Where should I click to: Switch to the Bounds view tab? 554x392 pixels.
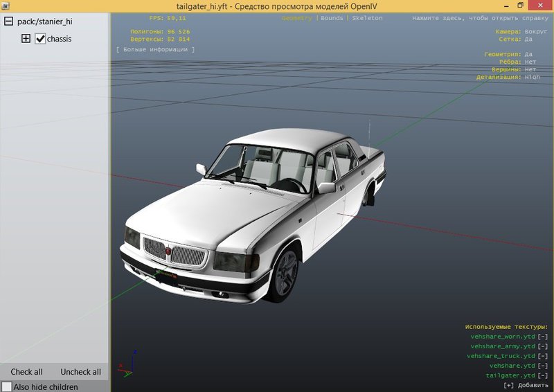332,18
